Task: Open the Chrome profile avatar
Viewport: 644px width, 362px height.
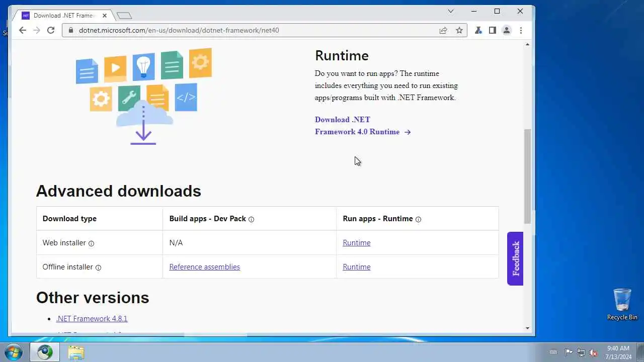Action: pos(507,30)
